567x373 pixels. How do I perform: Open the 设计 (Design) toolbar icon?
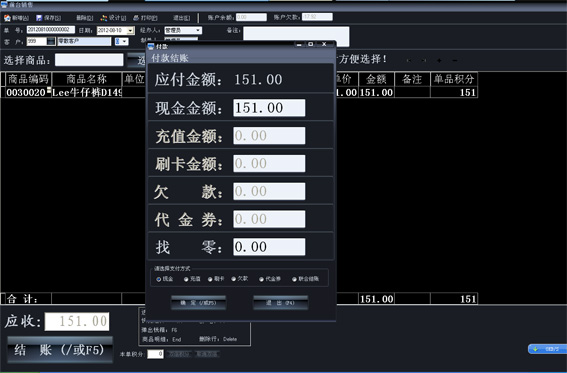click(x=104, y=18)
